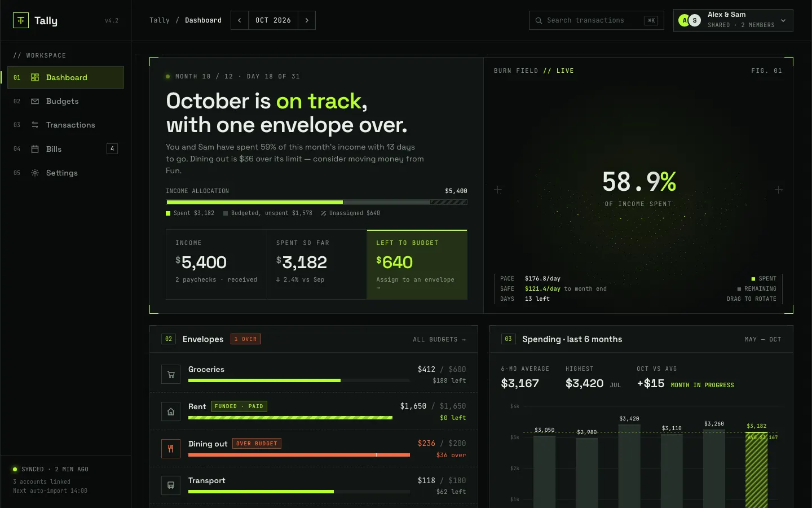Go to previous month arrow
The width and height of the screenshot is (812, 508).
[x=240, y=20]
